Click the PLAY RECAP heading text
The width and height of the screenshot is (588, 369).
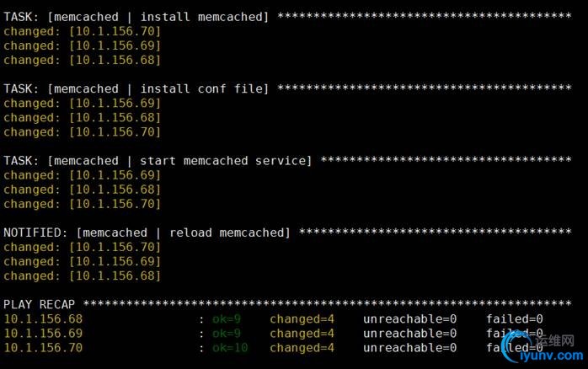pos(40,304)
